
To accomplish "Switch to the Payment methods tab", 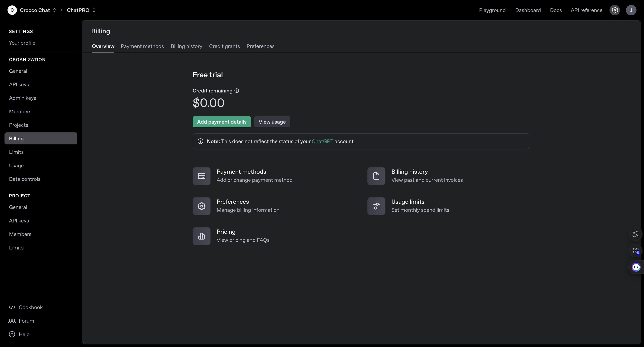I will point(142,46).
